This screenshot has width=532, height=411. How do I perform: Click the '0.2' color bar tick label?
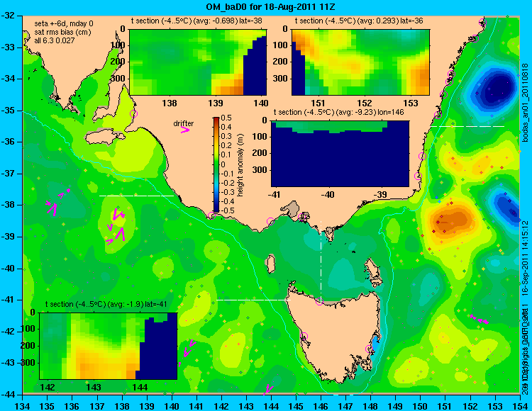pos(226,146)
